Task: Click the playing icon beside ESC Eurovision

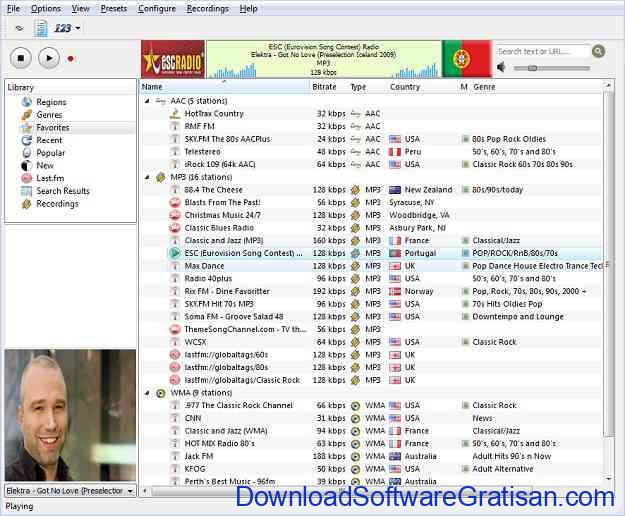Action: (x=175, y=253)
